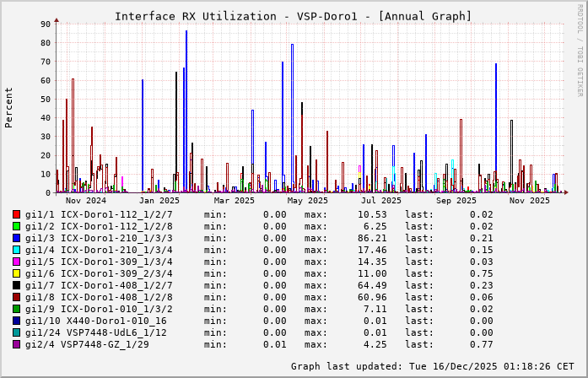Click the cyan gi1/4 legend swatch
This screenshot has width=588, height=378.
click(x=16, y=250)
